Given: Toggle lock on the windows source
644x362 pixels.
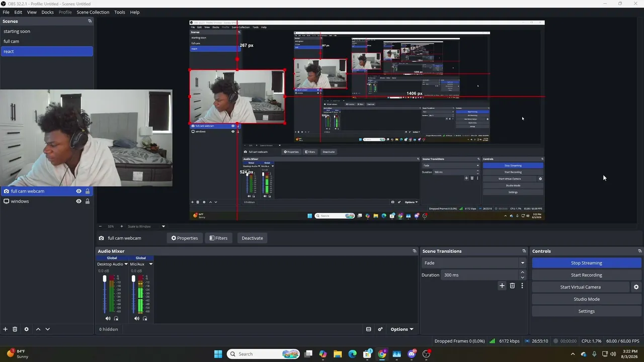Looking at the screenshot, I should (x=87, y=201).
